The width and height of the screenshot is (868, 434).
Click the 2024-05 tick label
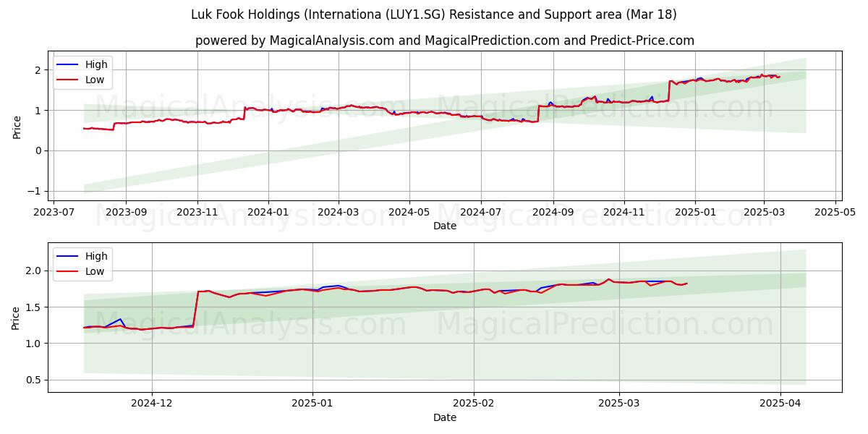pyautogui.click(x=409, y=213)
